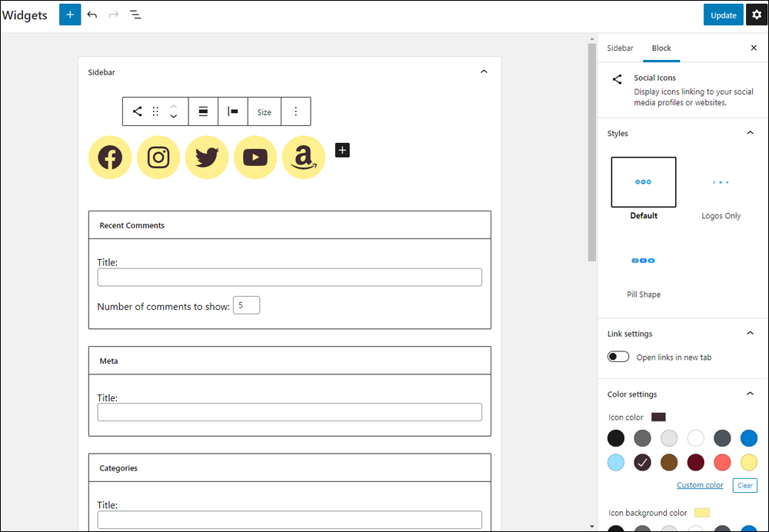The image size is (769, 532).
Task: Collapse the Link settings panel
Action: click(x=750, y=334)
